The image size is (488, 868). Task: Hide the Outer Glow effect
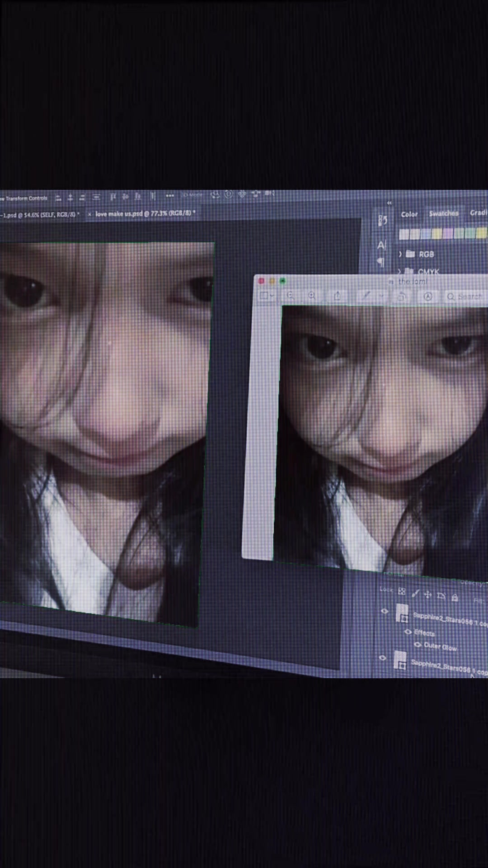click(418, 645)
